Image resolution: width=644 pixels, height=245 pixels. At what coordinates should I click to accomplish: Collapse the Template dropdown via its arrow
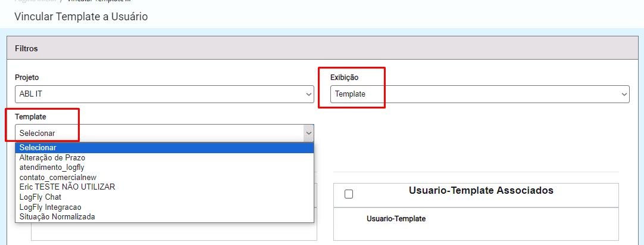point(308,133)
